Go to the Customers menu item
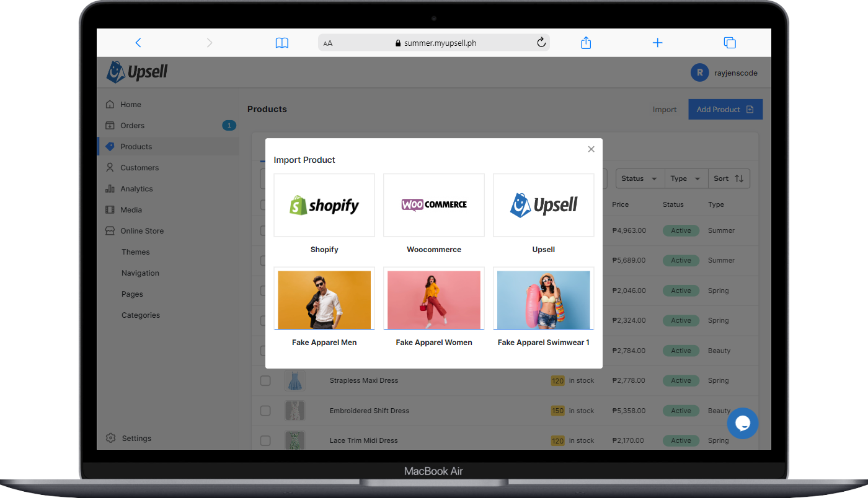The height and width of the screenshot is (498, 868). point(139,168)
